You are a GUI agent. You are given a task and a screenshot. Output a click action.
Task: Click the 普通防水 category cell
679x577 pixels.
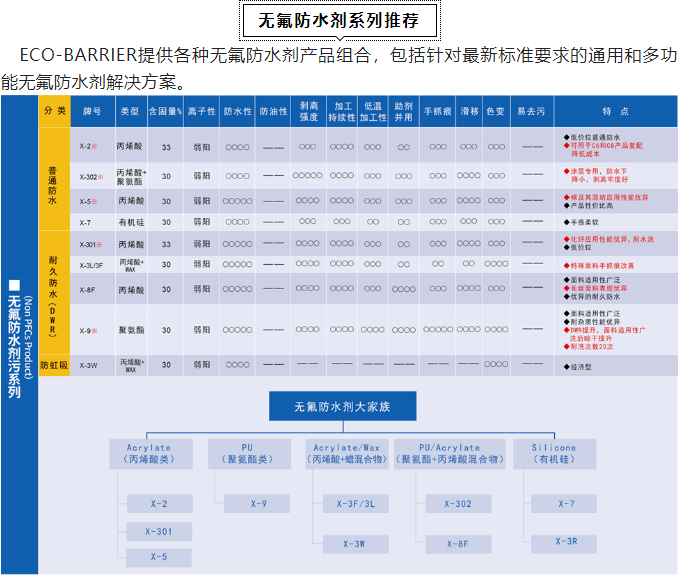(54, 178)
